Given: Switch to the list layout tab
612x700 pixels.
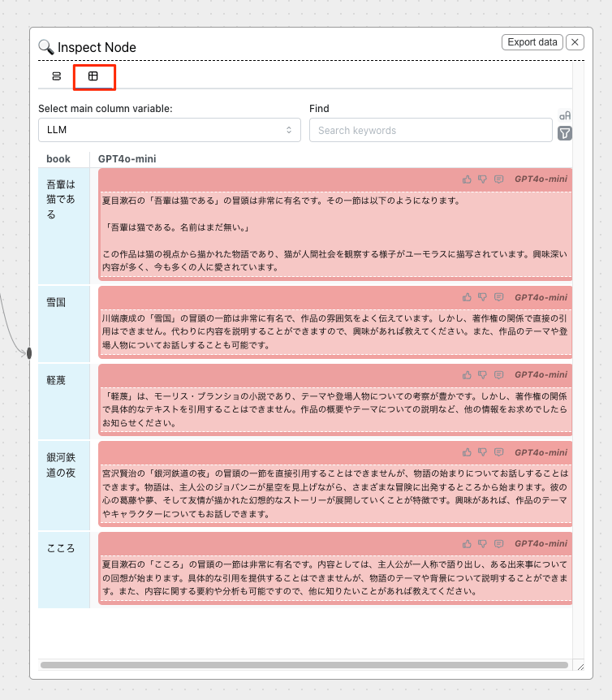Looking at the screenshot, I should pos(57,76).
